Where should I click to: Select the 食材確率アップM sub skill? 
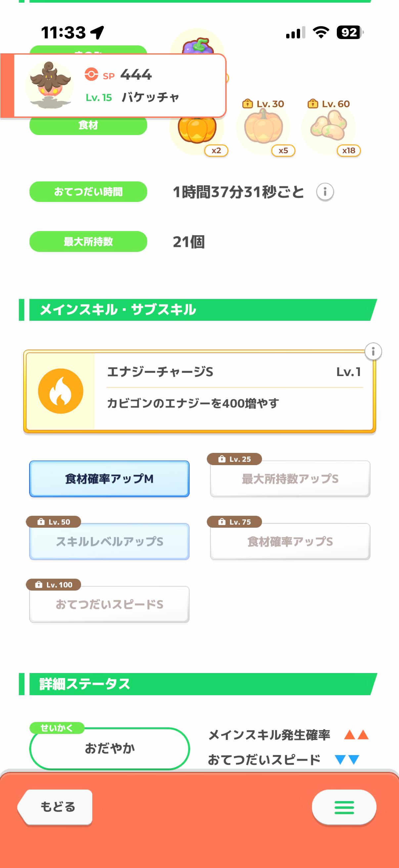pos(109,479)
